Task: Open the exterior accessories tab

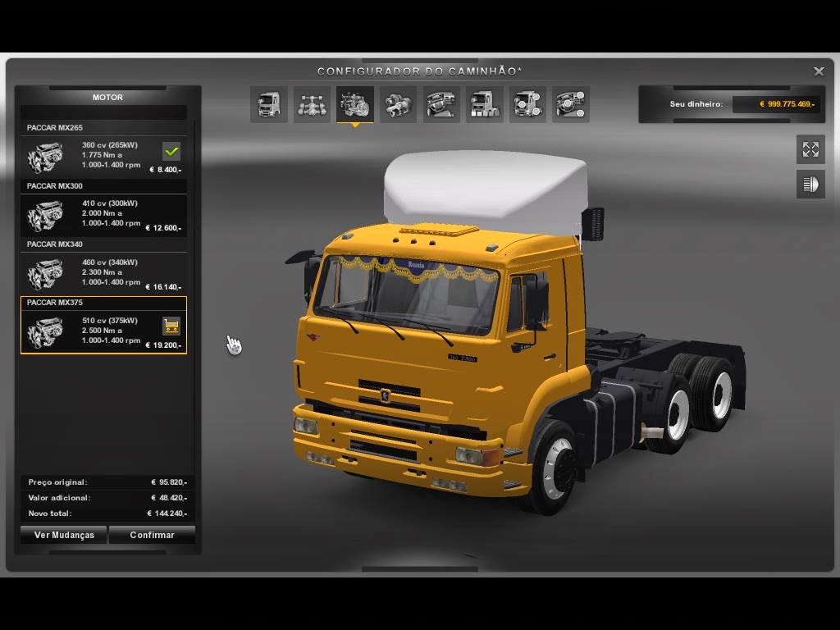Action: 527,104
